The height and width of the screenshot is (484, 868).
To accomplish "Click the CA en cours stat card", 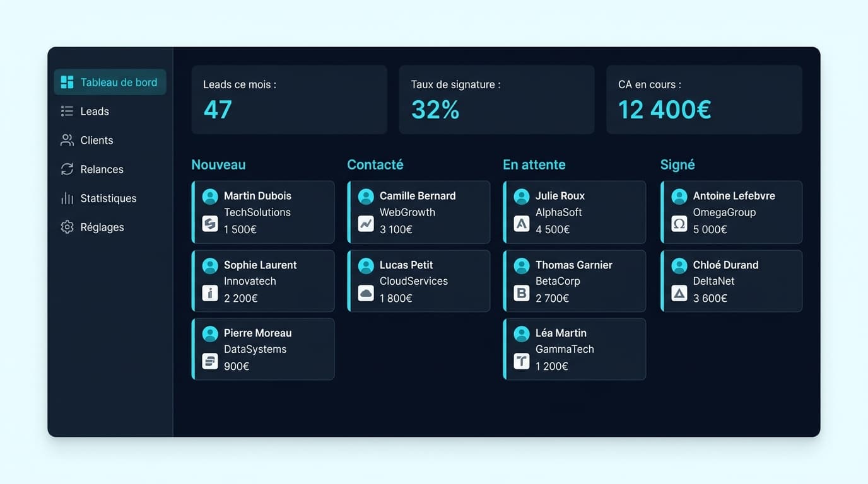I will 704,100.
